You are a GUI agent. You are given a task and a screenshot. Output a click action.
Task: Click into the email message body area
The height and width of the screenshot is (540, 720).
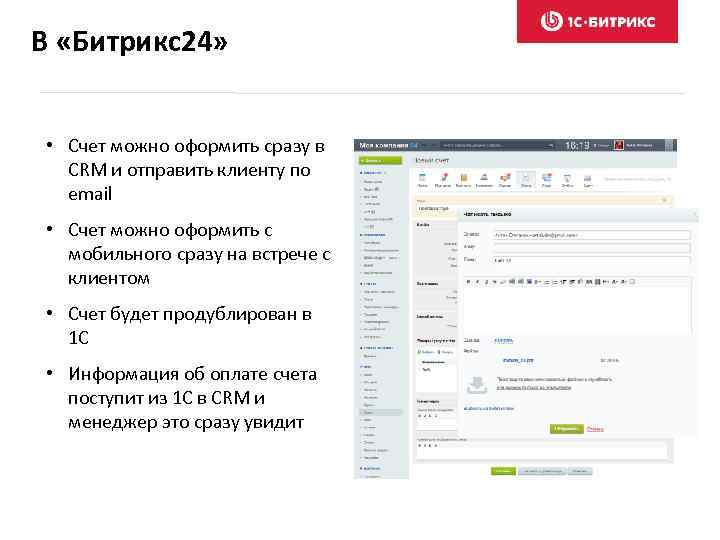tap(577, 309)
